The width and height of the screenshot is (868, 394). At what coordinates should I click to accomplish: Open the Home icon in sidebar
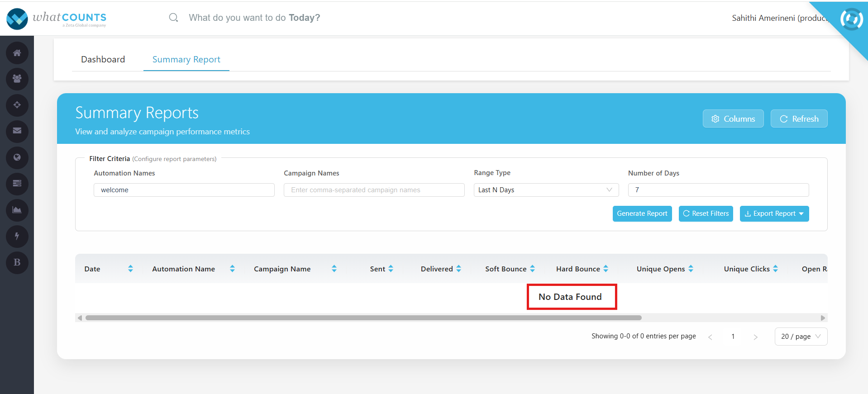17,53
